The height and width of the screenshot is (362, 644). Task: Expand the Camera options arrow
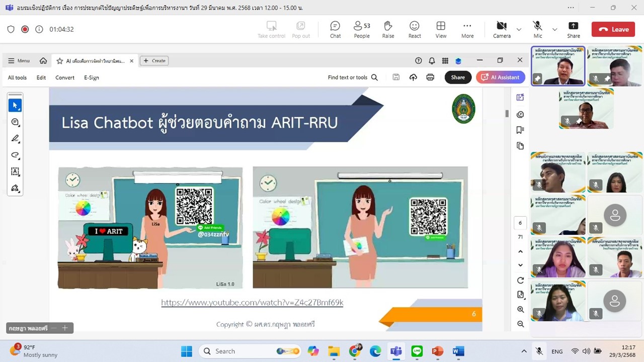519,29
